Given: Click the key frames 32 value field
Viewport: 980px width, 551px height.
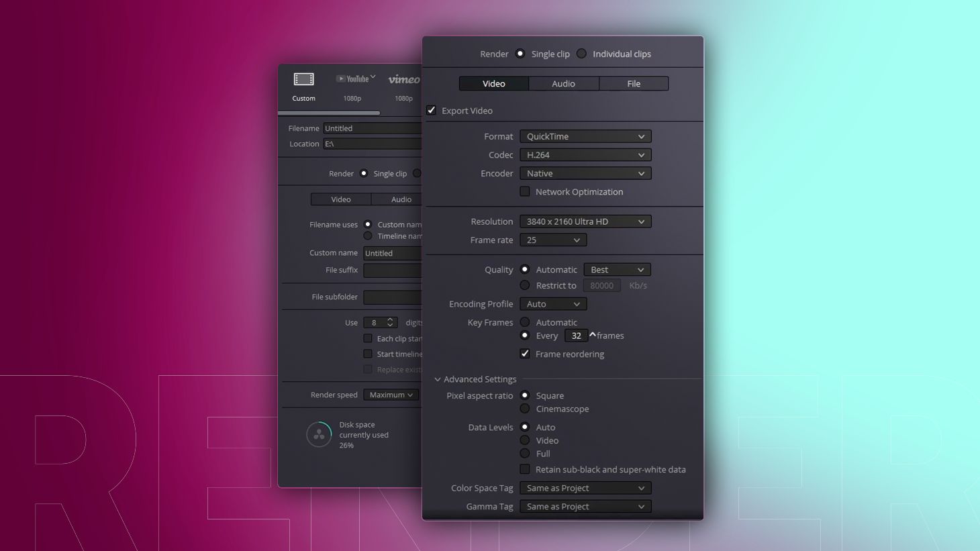Looking at the screenshot, I should (x=576, y=336).
